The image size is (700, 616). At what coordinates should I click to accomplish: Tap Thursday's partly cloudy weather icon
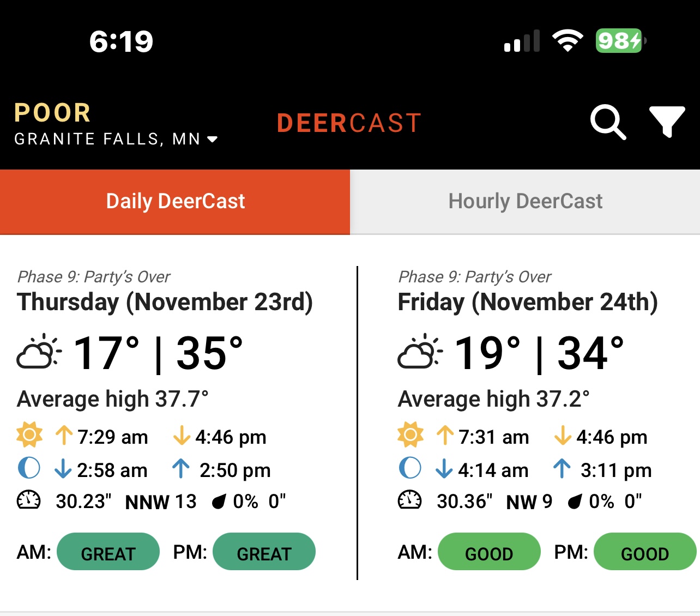point(39,352)
